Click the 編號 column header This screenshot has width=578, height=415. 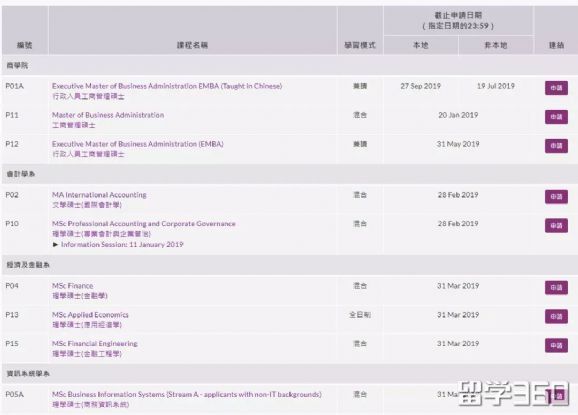coord(24,45)
